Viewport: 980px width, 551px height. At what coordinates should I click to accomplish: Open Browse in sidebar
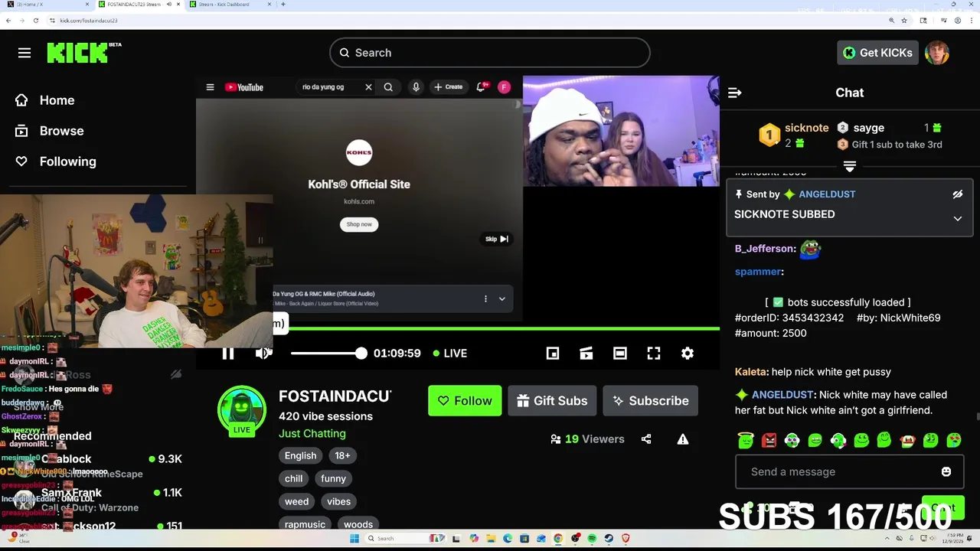tap(50, 131)
